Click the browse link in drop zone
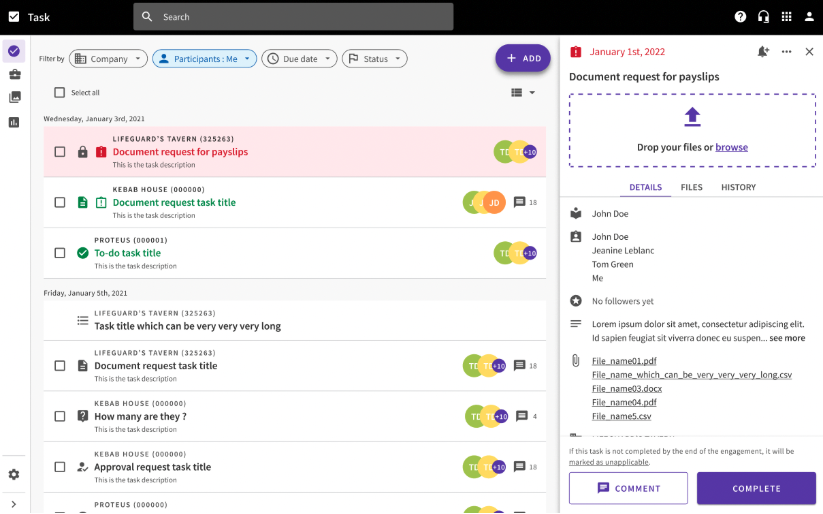823x514 pixels. (732, 148)
